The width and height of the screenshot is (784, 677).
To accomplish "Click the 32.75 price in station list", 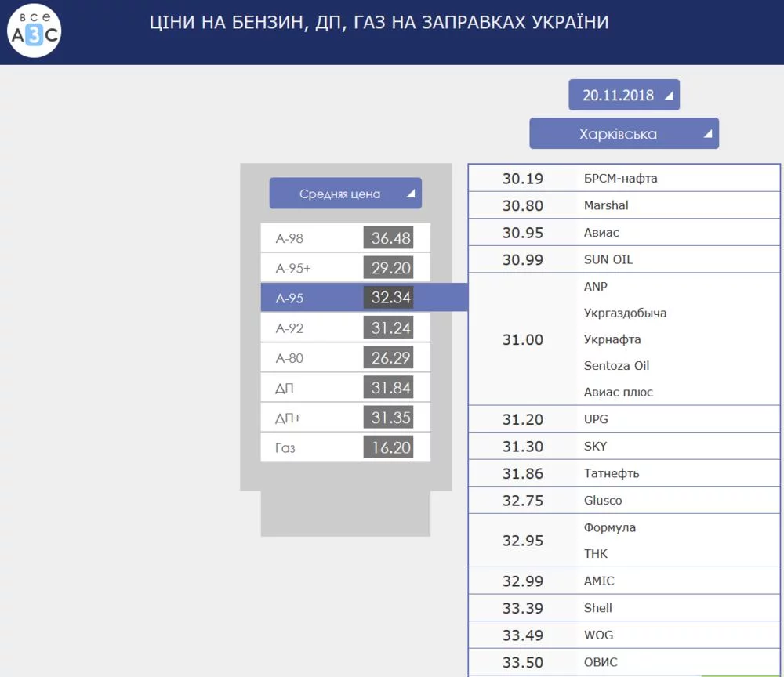I will (x=522, y=500).
